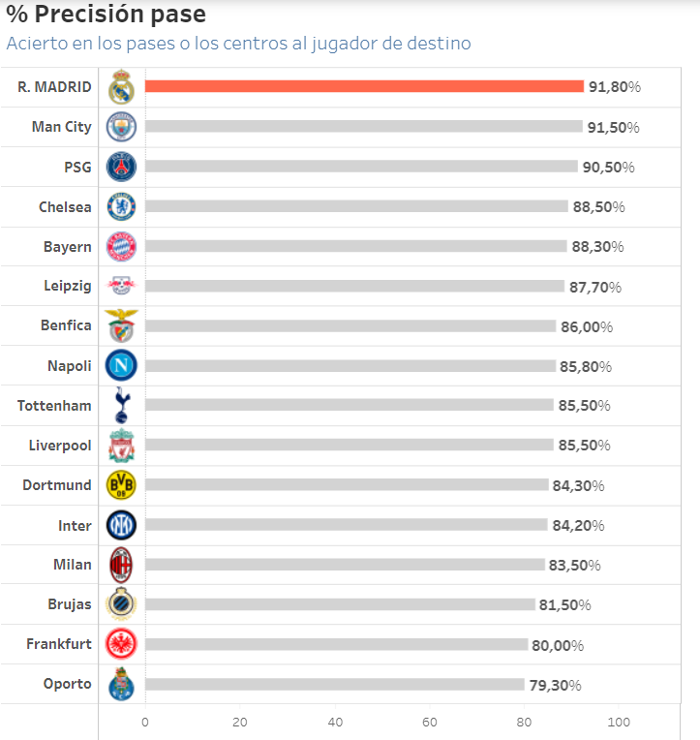The image size is (700, 740).
Task: Select the Bayern club logo
Action: click(x=121, y=246)
